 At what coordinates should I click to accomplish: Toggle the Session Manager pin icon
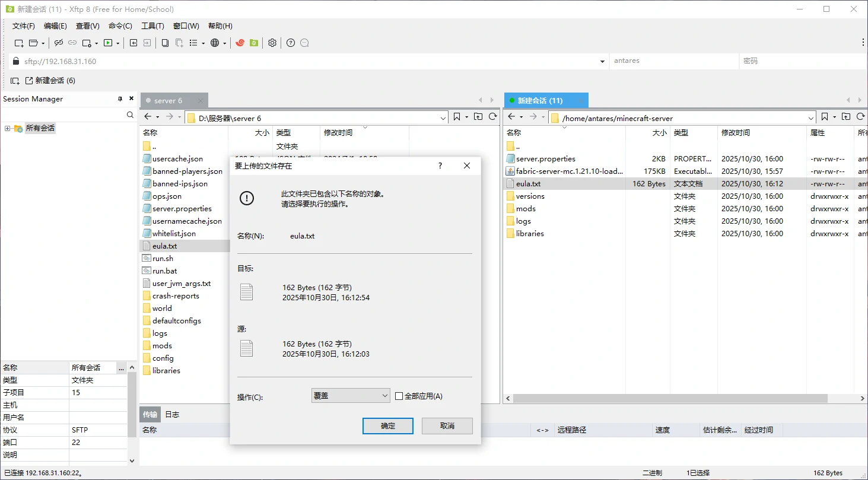pyautogui.click(x=120, y=99)
